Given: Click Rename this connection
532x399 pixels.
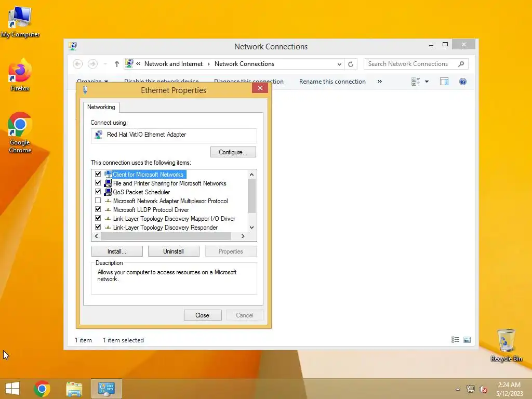Looking at the screenshot, I should coord(332,82).
